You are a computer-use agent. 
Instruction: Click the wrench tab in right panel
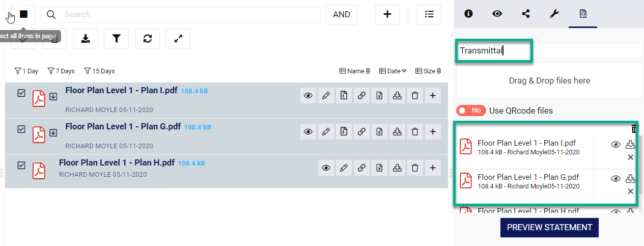554,14
